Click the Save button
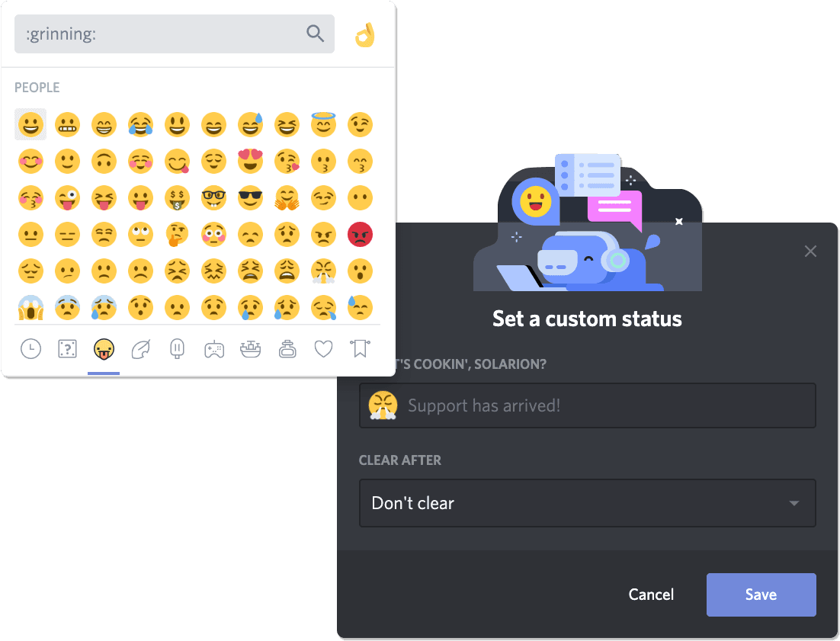The height and width of the screenshot is (641, 840). point(761,595)
